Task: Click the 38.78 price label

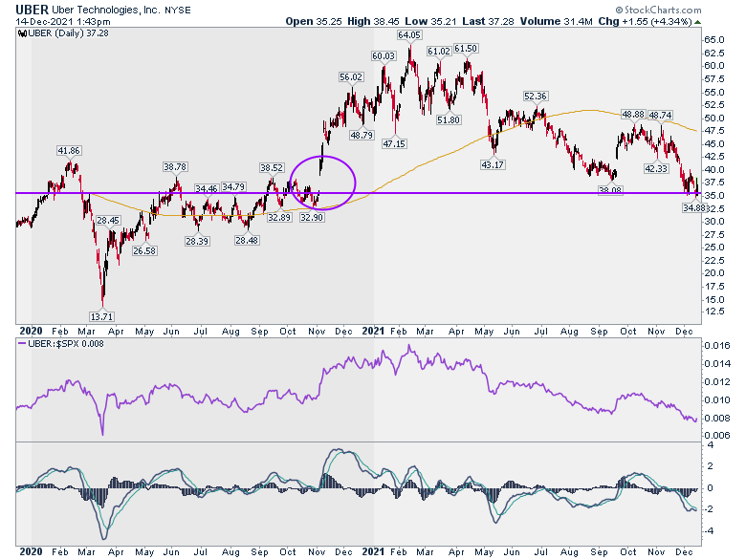Action: tap(175, 167)
